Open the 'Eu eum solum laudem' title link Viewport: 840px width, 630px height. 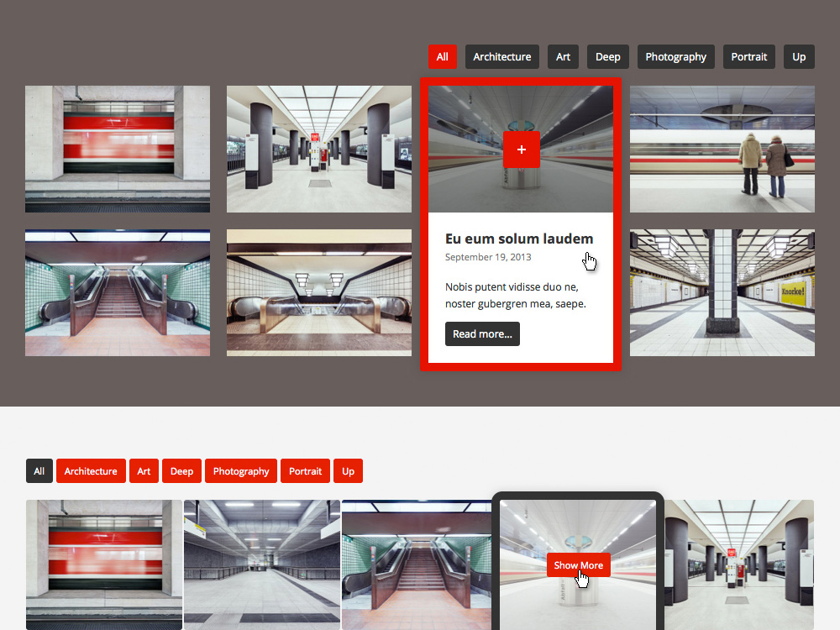519,239
